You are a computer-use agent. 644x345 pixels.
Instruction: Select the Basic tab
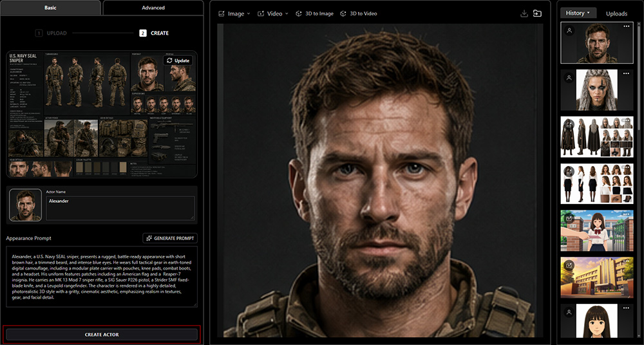point(50,8)
